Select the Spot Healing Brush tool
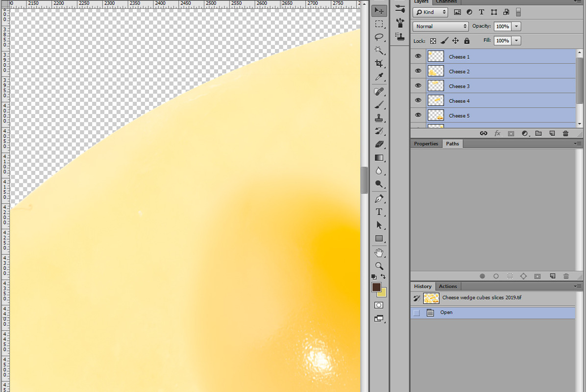 tap(379, 92)
